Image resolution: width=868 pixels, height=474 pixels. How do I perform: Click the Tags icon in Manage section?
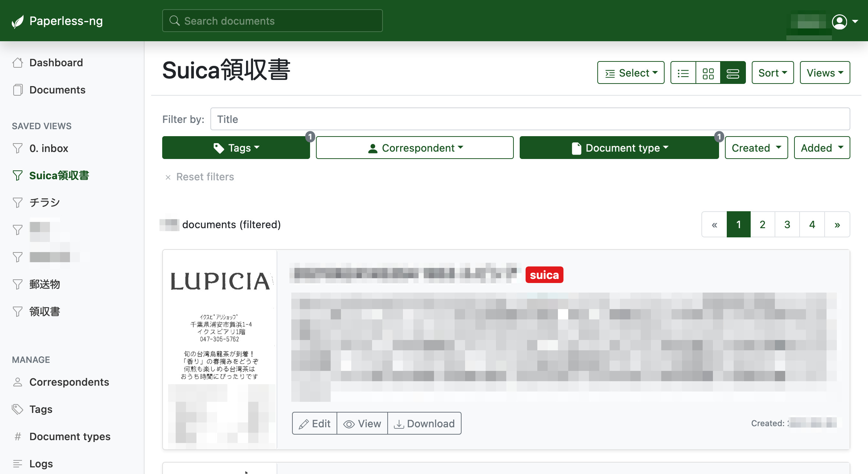pos(18,409)
